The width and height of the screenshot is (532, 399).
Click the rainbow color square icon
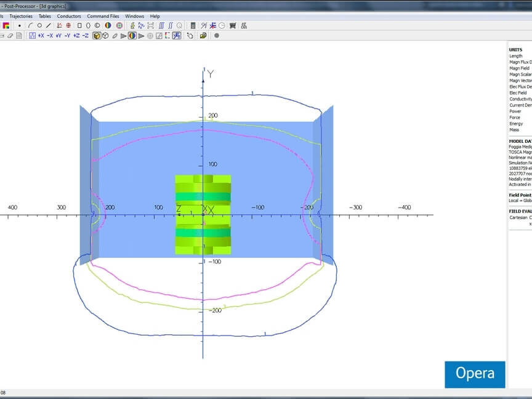point(6,26)
